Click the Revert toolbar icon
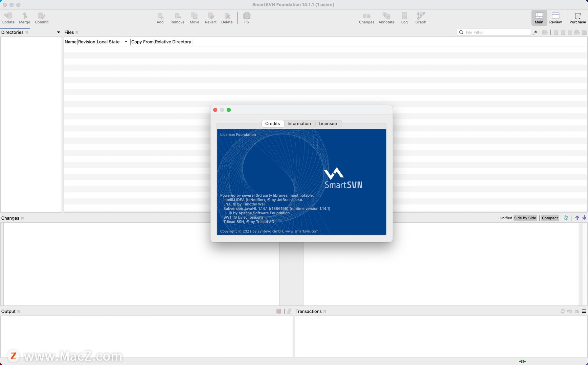 (211, 18)
